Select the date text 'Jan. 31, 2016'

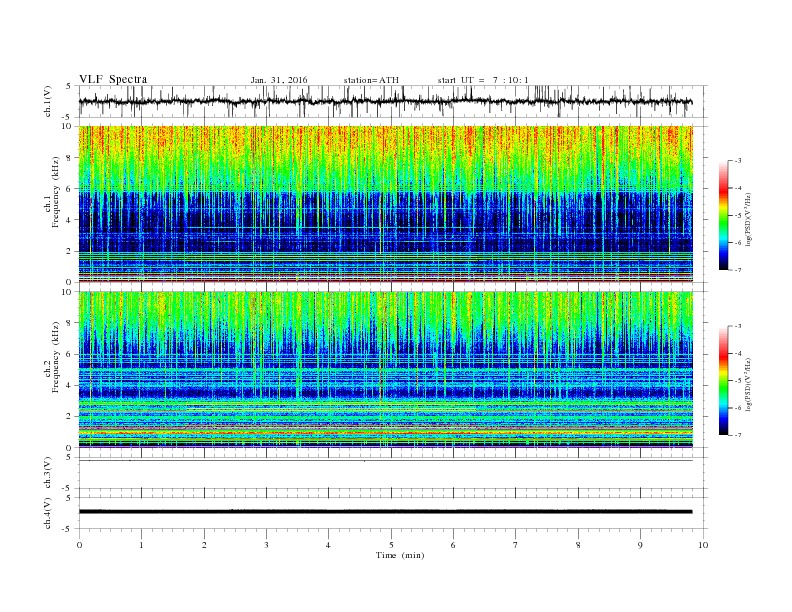click(x=279, y=80)
